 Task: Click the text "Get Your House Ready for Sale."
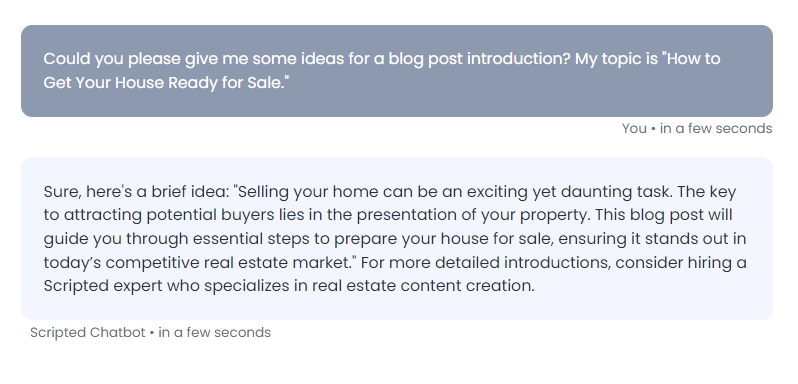[166, 82]
